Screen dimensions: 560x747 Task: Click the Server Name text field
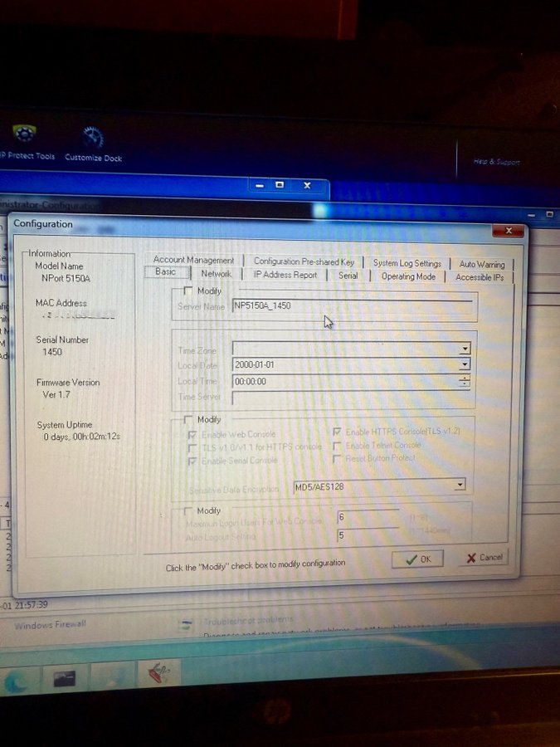click(x=353, y=305)
